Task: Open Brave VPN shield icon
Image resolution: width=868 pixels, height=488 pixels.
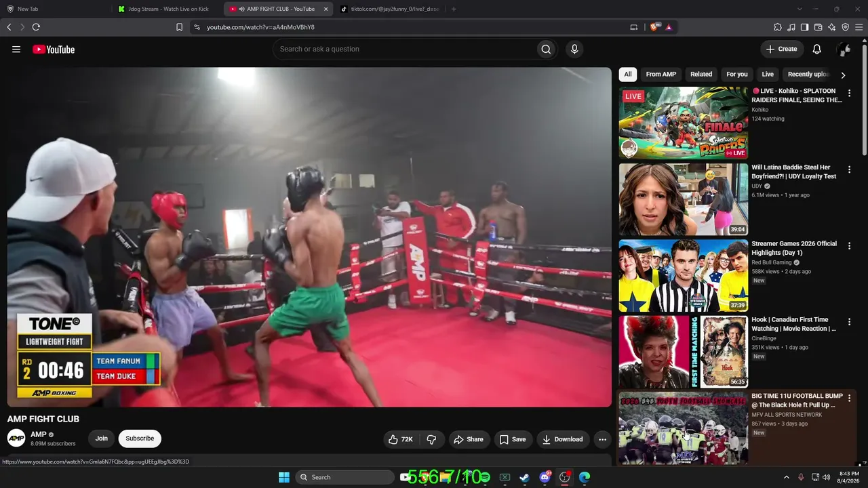Action: point(845,27)
